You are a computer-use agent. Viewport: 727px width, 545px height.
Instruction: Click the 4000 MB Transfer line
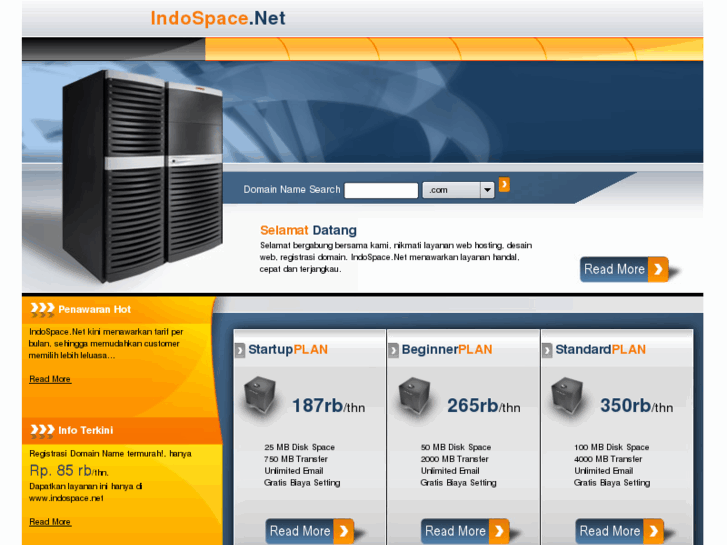pyautogui.click(x=608, y=459)
